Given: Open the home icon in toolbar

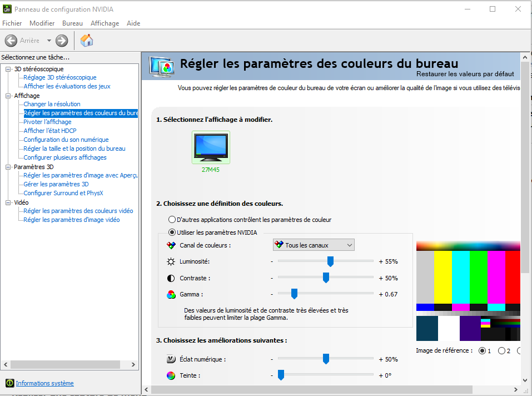Looking at the screenshot, I should 87,41.
